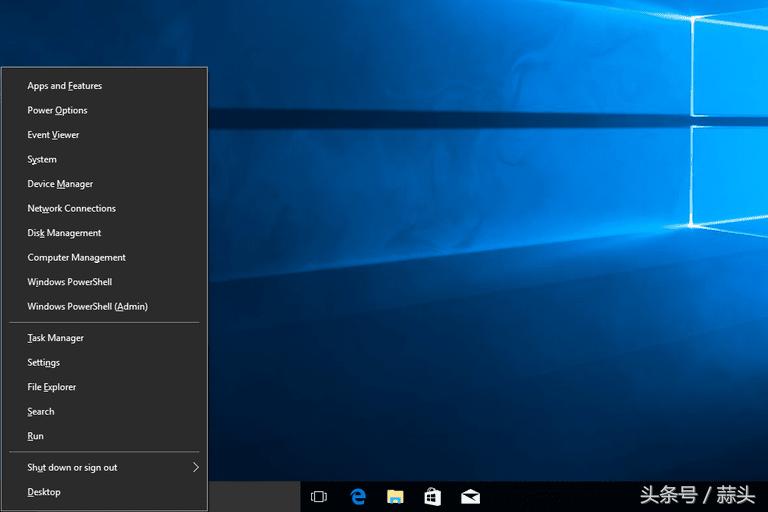Open Device Manager
This screenshot has height=512, width=768.
coord(104,184)
